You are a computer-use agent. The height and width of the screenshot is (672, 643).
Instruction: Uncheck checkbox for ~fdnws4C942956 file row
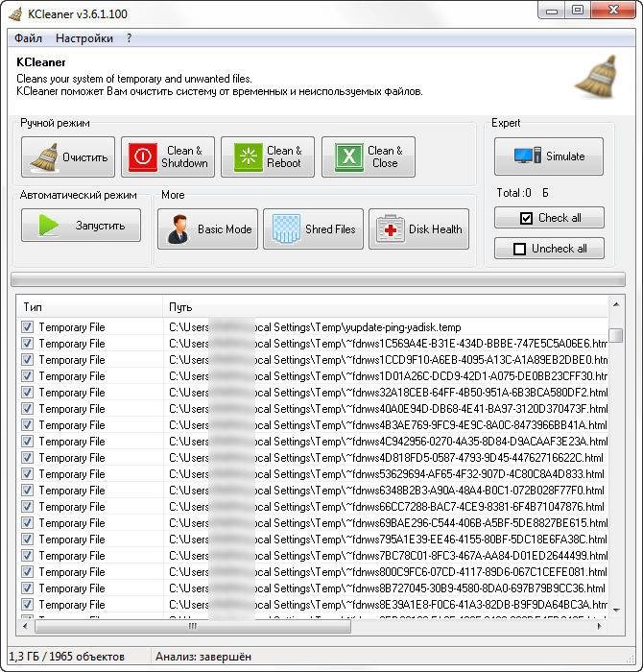coord(27,441)
